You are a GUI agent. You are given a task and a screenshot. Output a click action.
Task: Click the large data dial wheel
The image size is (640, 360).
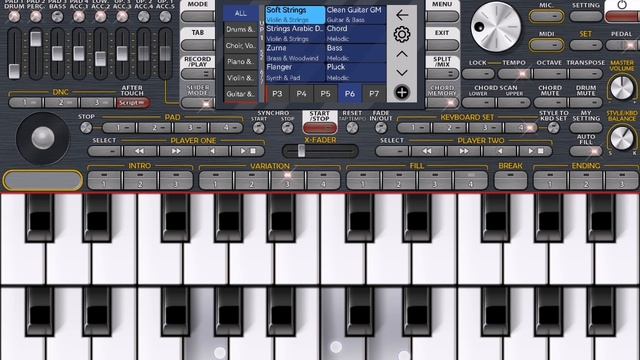[x=496, y=27]
